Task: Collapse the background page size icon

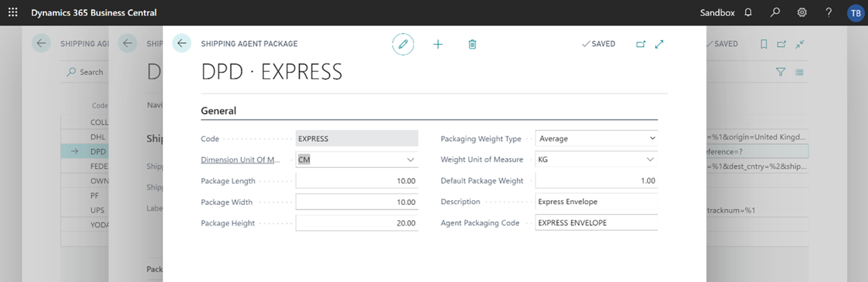Action: pos(800,44)
